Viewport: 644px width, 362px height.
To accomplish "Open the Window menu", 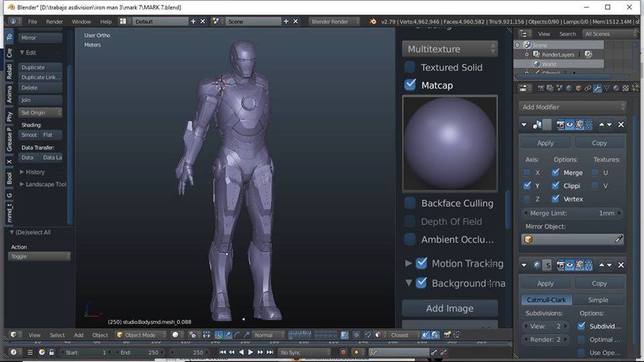I will (x=81, y=21).
